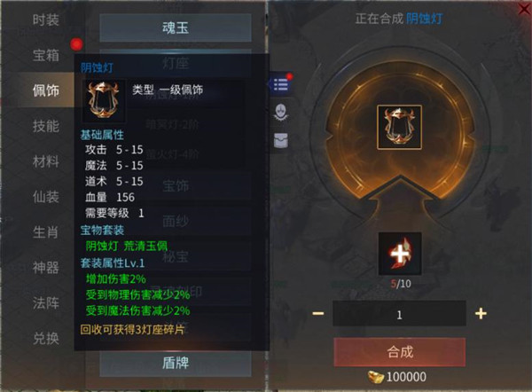Switch to the 时装 tab
Screen dimensions: 532x392
pyautogui.click(x=46, y=20)
